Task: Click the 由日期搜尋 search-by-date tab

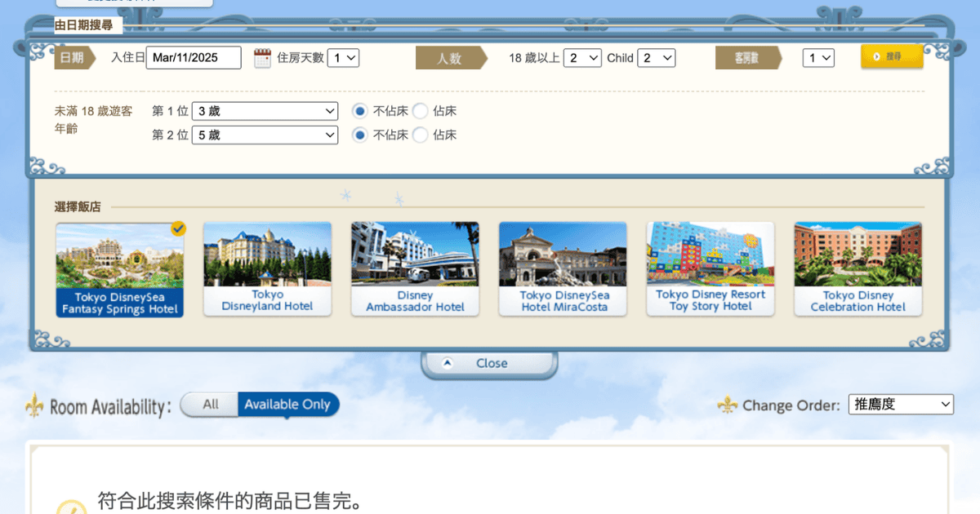Action: coord(87,25)
